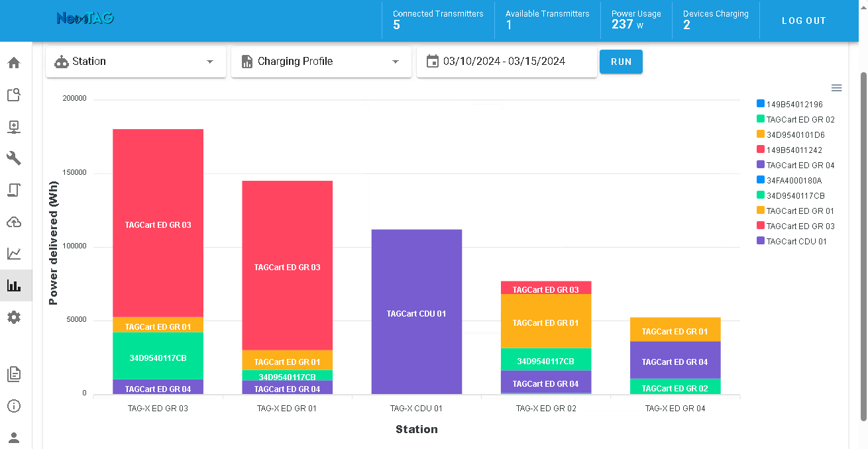Open the line chart icon in sidebar

[14, 254]
